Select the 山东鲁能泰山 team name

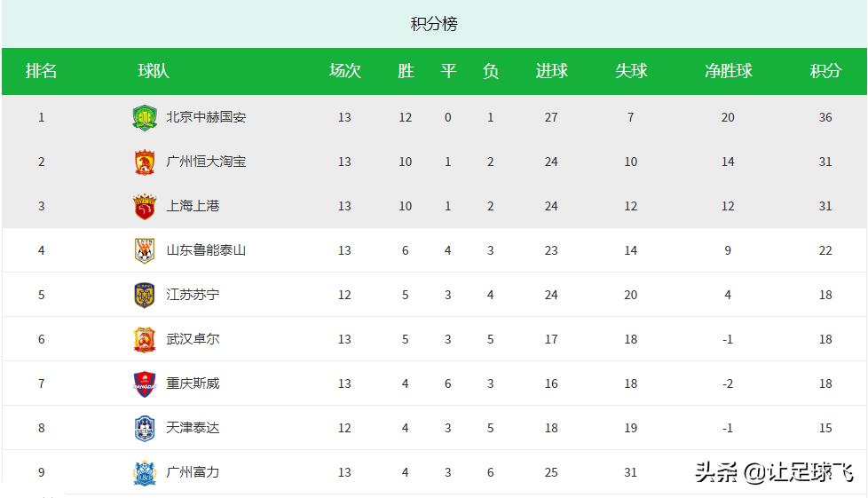point(206,250)
